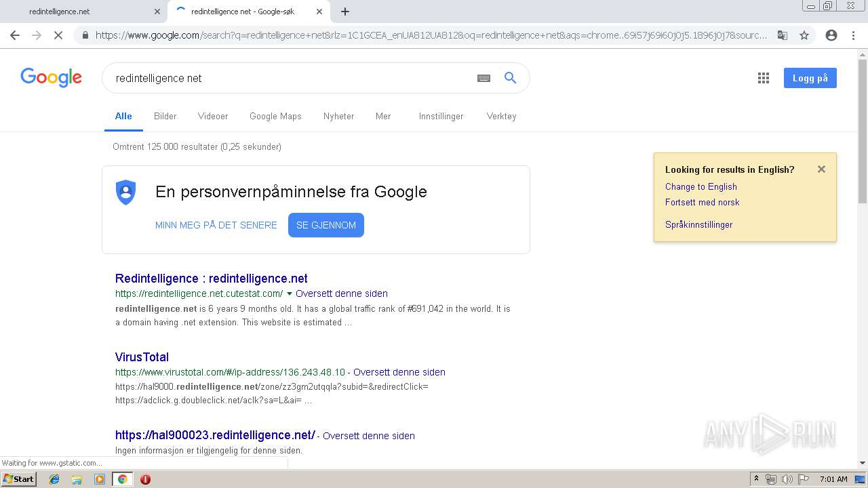This screenshot has width=868, height=488.
Task: Open the Innstillinger menu
Action: pyautogui.click(x=441, y=116)
